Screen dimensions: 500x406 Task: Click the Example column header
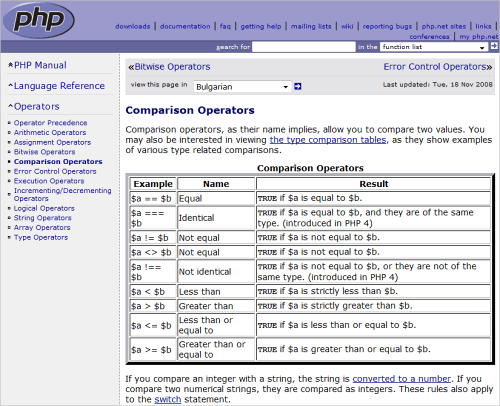click(153, 184)
